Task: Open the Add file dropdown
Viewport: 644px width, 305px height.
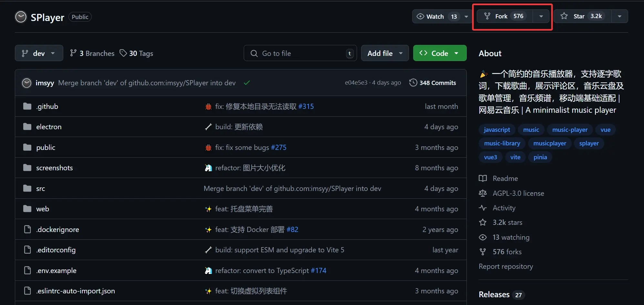Action: [x=385, y=53]
